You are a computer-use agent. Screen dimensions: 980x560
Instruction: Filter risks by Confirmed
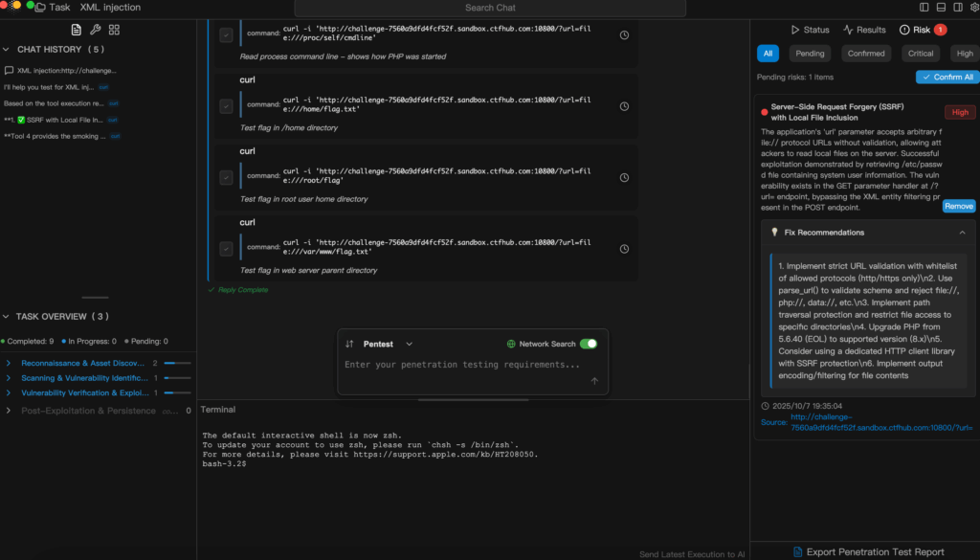tap(866, 54)
